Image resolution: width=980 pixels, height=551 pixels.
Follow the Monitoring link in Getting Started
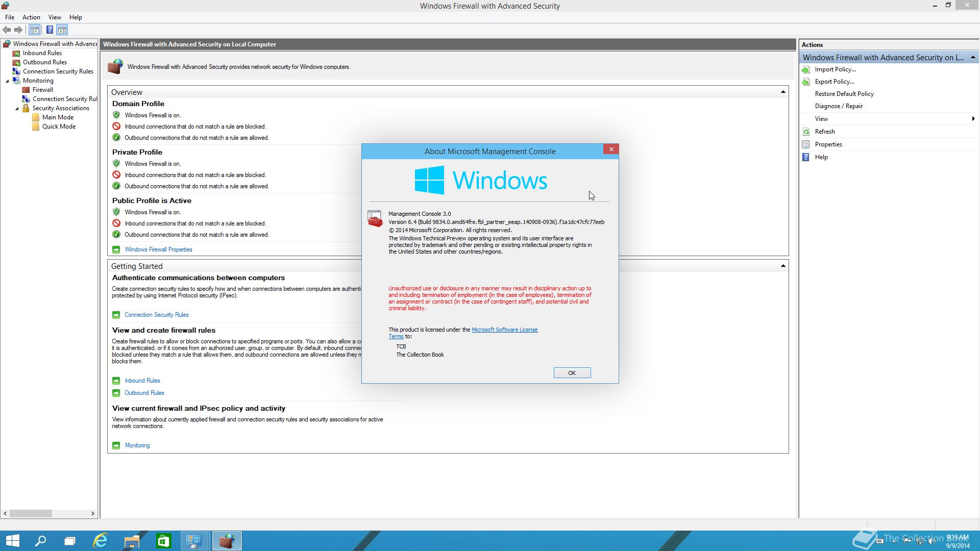(x=137, y=445)
